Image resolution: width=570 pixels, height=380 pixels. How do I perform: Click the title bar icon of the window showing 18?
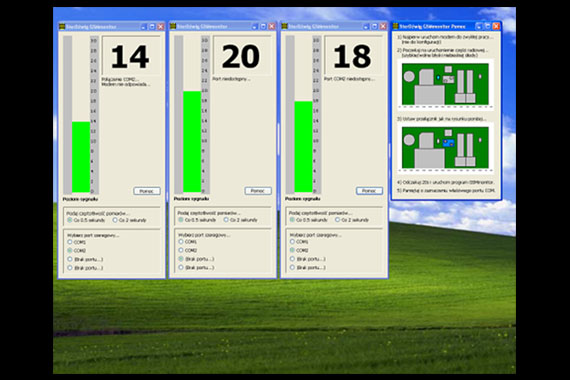pos(285,27)
